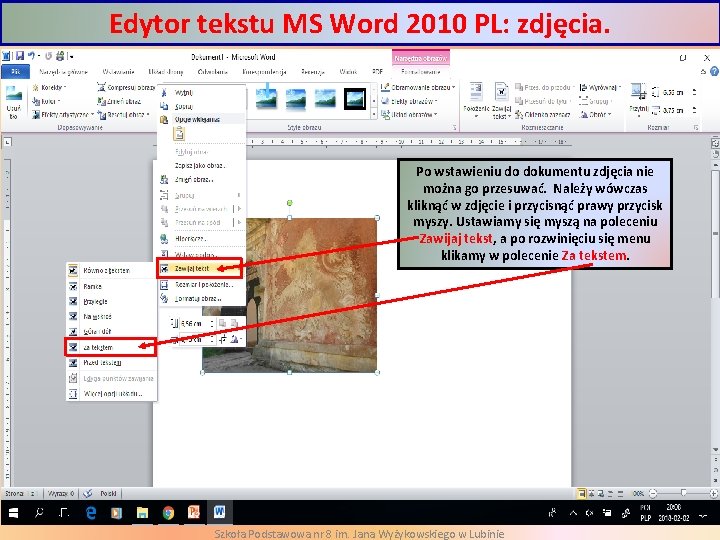
Task: Expand the Resetuj obraz dropdown
Action: click(124, 115)
